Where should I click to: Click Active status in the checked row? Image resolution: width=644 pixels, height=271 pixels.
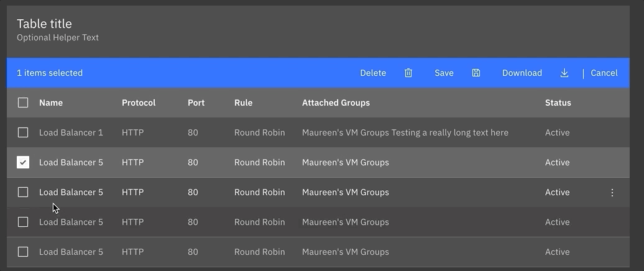[x=558, y=162]
